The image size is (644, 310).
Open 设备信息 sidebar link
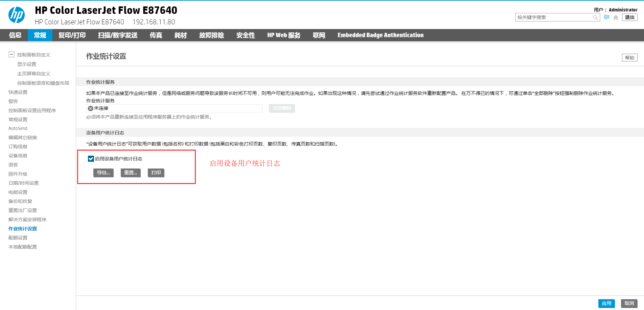click(x=18, y=156)
